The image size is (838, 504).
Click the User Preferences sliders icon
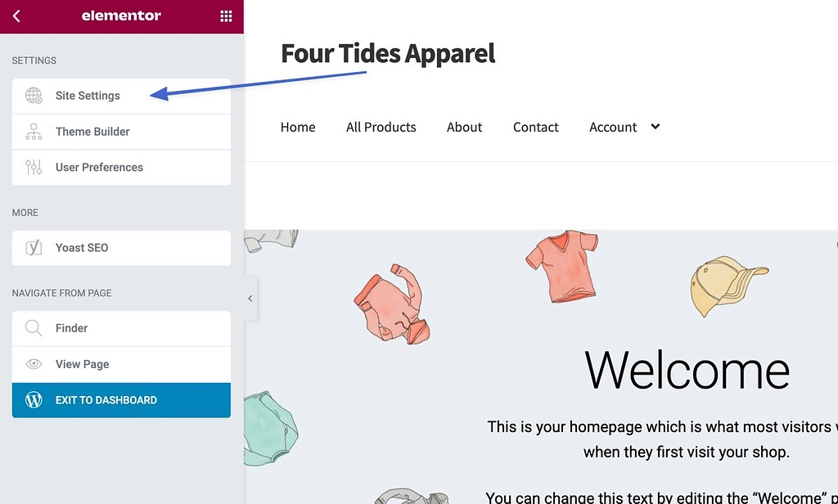click(34, 168)
